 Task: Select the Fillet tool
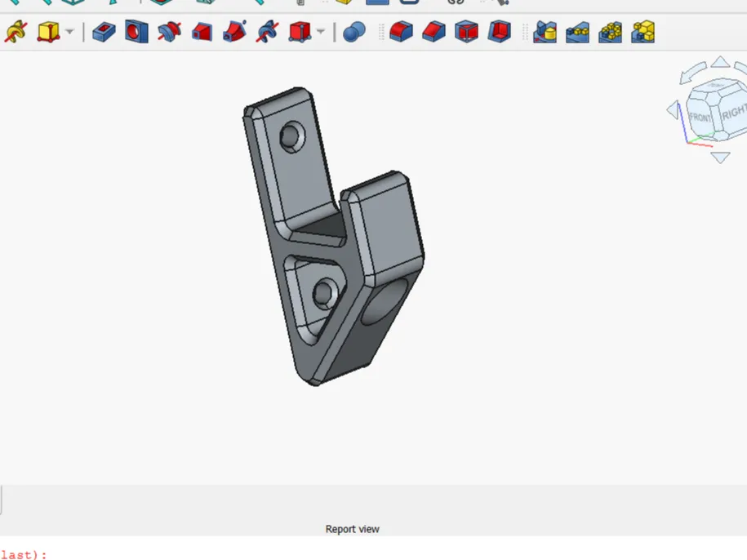pos(401,32)
